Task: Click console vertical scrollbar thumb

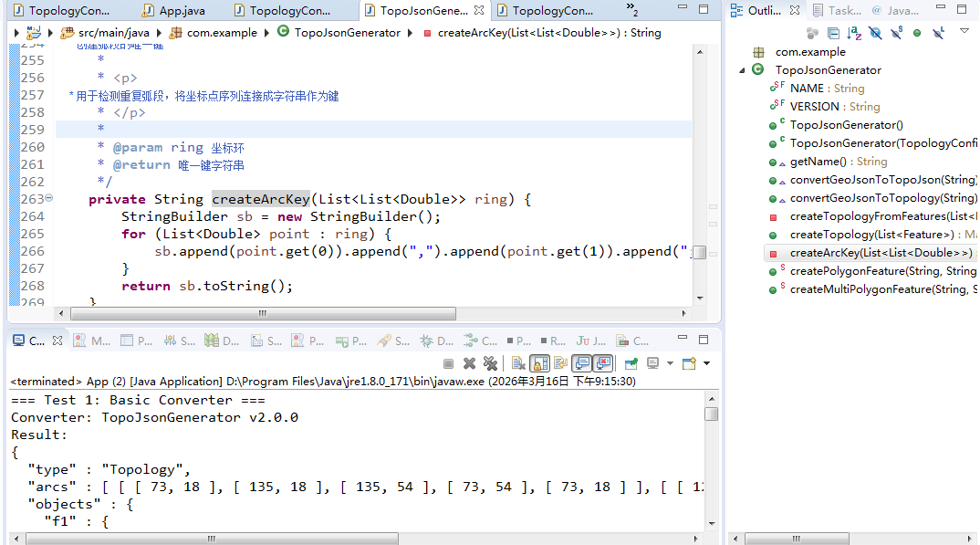Action: (711, 414)
